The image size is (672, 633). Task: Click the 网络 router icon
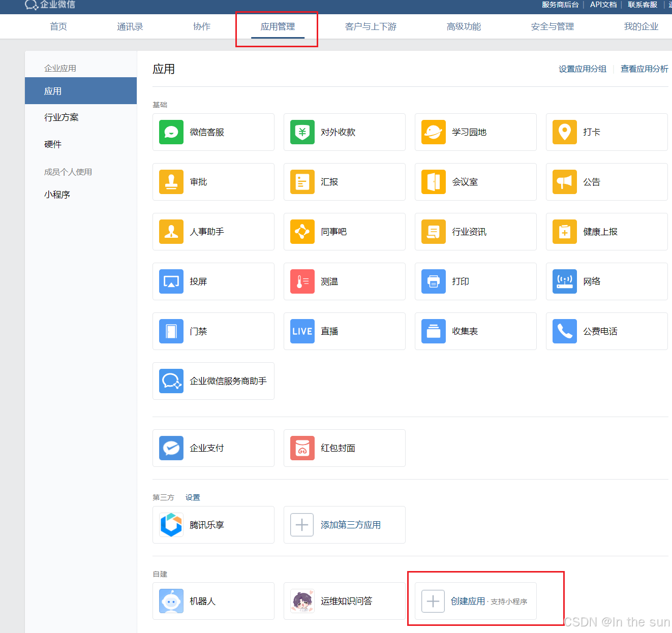click(565, 281)
